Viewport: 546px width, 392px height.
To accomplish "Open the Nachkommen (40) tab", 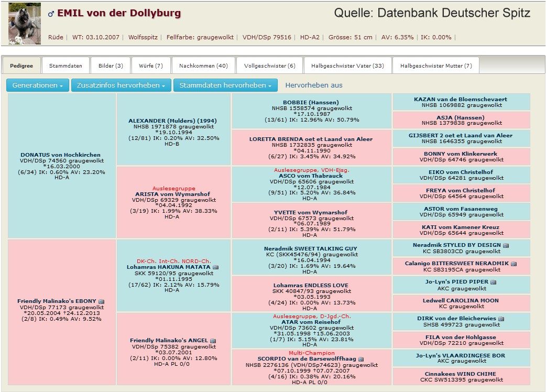I will (x=203, y=66).
